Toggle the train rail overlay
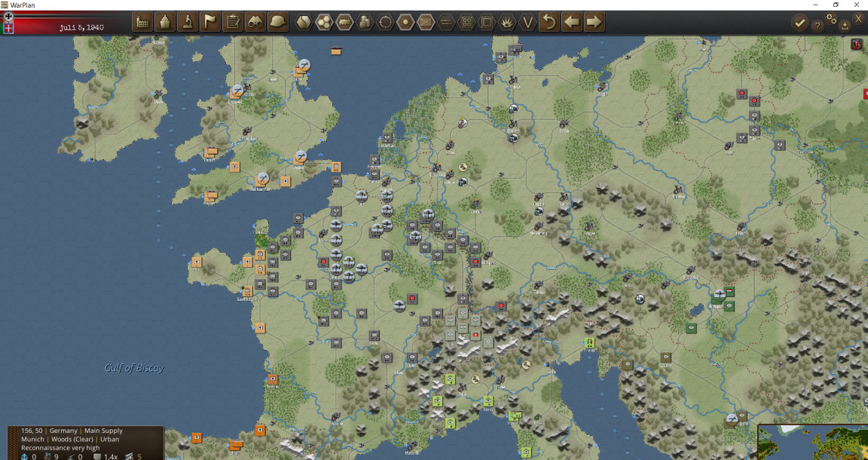This screenshot has height=460, width=868. [345, 22]
